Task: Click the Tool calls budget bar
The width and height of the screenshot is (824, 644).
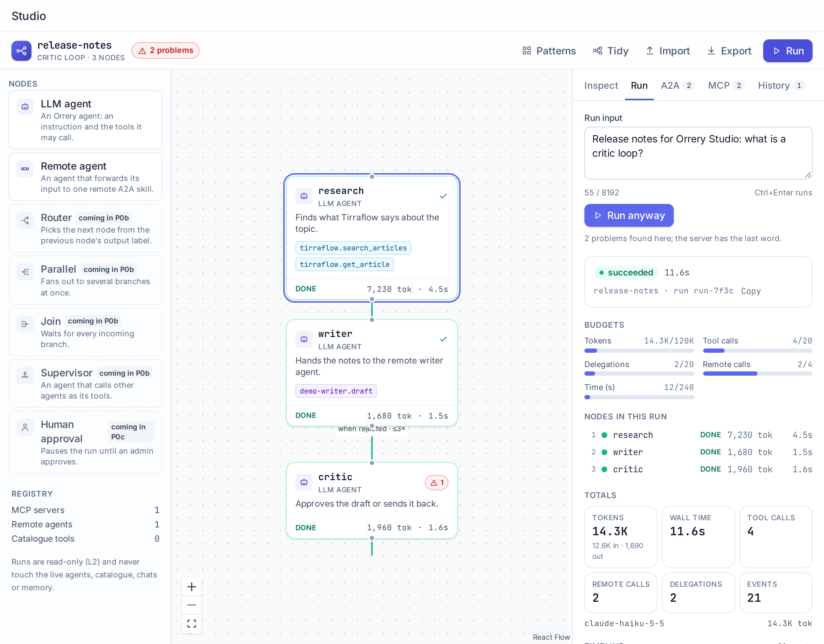Action: click(x=757, y=351)
